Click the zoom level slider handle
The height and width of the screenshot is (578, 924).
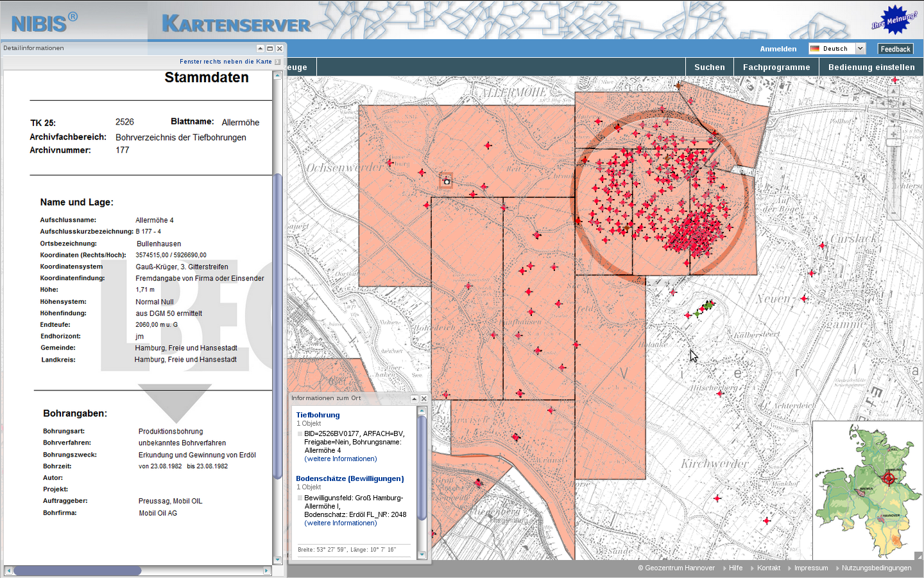(893, 143)
